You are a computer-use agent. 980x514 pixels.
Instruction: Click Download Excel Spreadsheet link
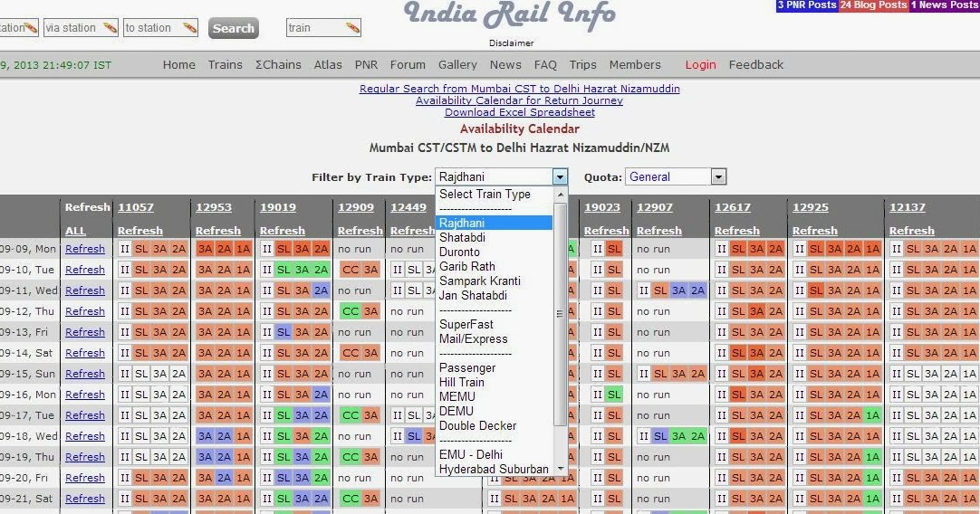click(519, 112)
